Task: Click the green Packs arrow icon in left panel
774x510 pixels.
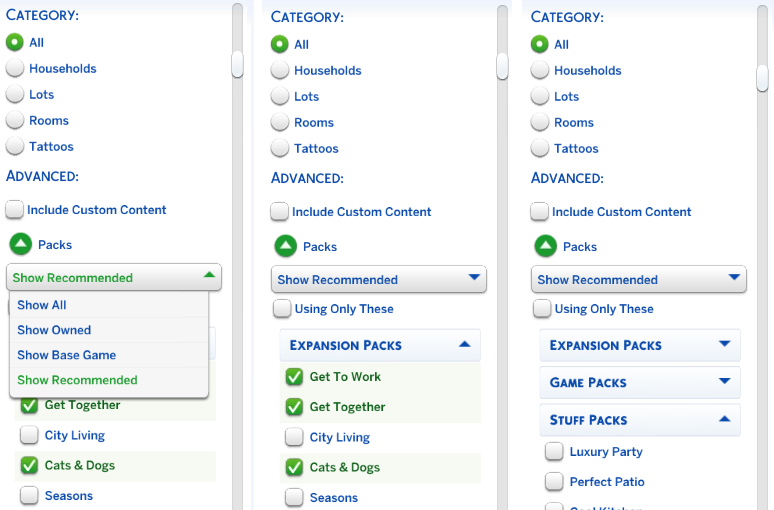Action: coord(20,244)
